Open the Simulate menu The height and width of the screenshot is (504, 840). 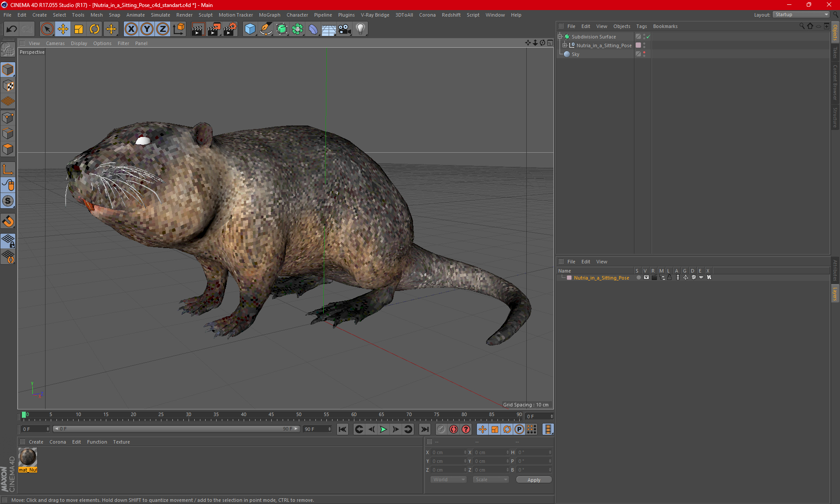pyautogui.click(x=161, y=15)
